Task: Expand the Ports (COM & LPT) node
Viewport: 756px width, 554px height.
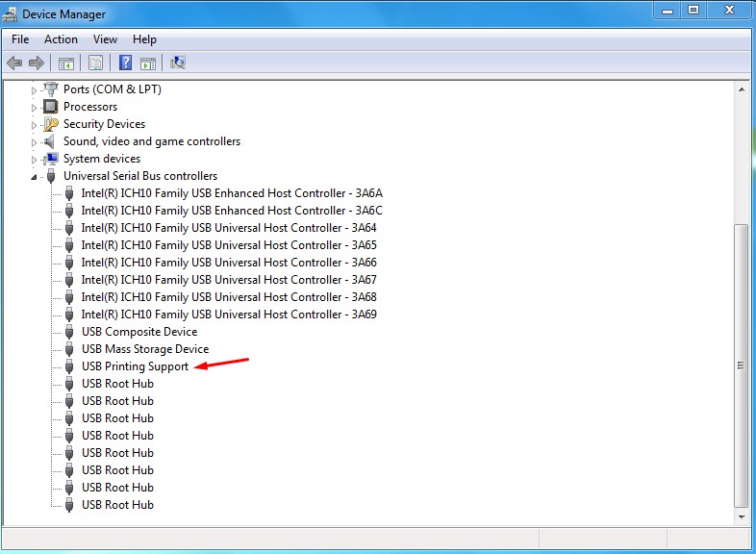Action: tap(34, 90)
